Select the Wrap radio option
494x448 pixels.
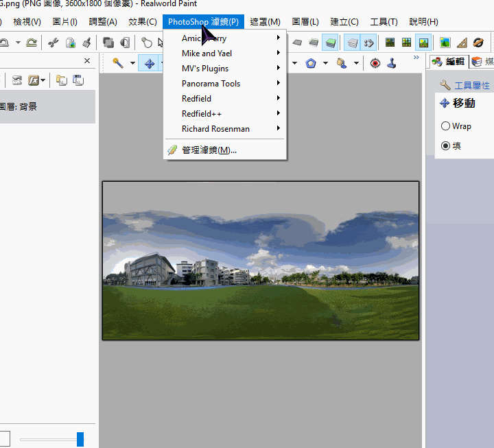click(x=446, y=126)
